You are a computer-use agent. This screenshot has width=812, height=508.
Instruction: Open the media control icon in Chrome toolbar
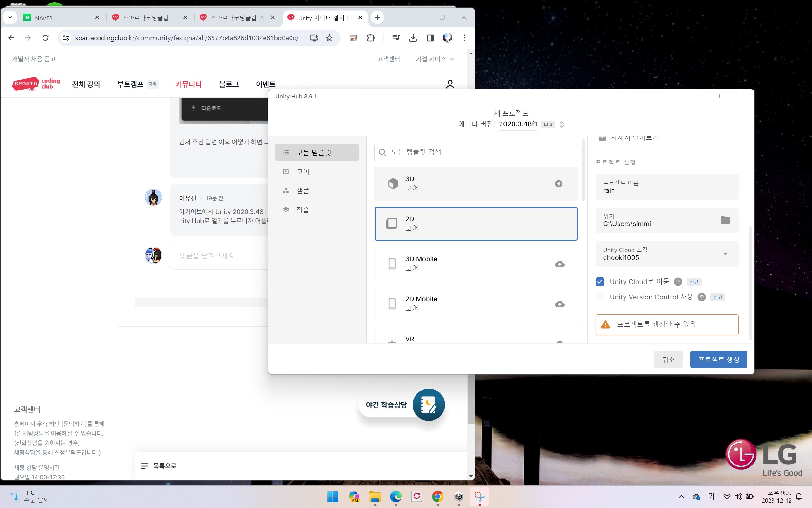pyautogui.click(x=396, y=38)
